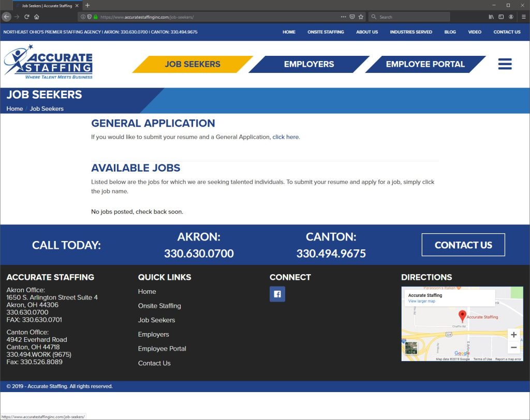Open the page actions three-dot menu
The height and width of the screenshot is (420, 530).
click(x=344, y=17)
